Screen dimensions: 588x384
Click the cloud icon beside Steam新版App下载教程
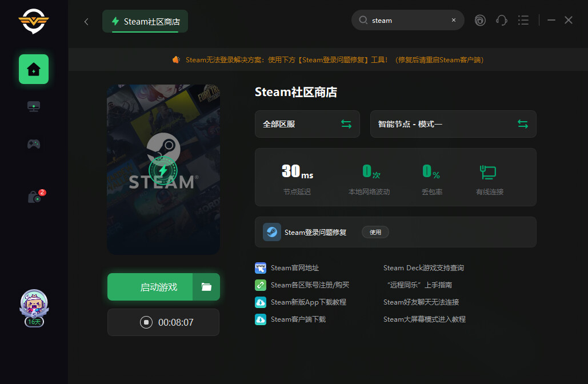coord(261,302)
